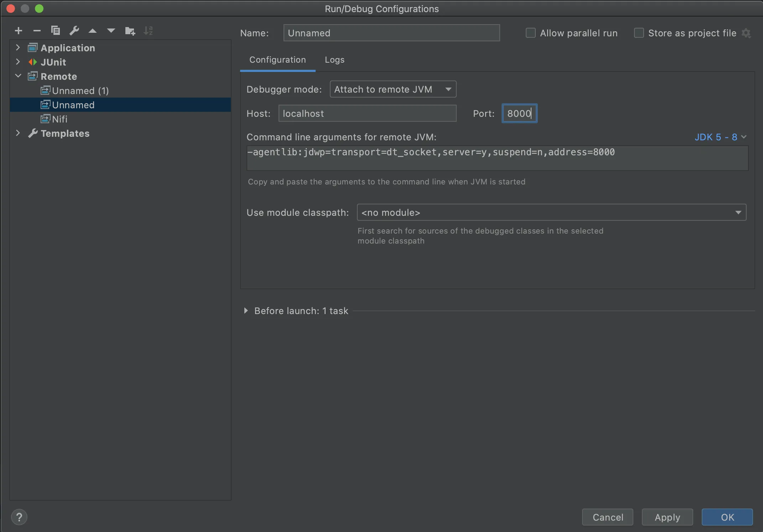Collapse the Remote configuration group

pos(18,76)
